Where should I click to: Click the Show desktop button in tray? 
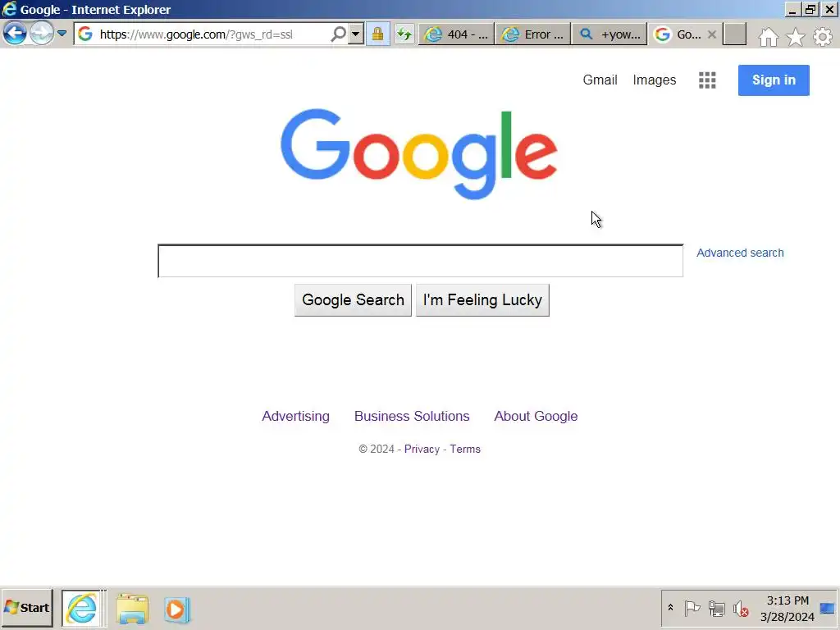828,609
